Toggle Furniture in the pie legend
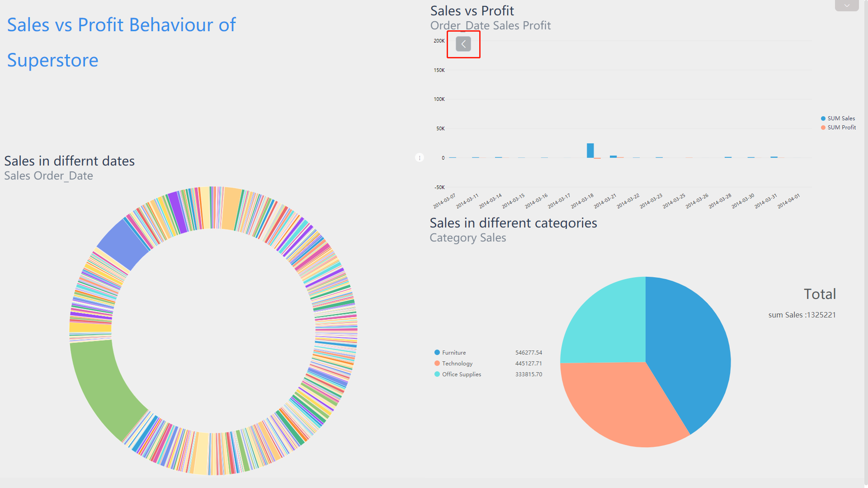 (x=450, y=352)
